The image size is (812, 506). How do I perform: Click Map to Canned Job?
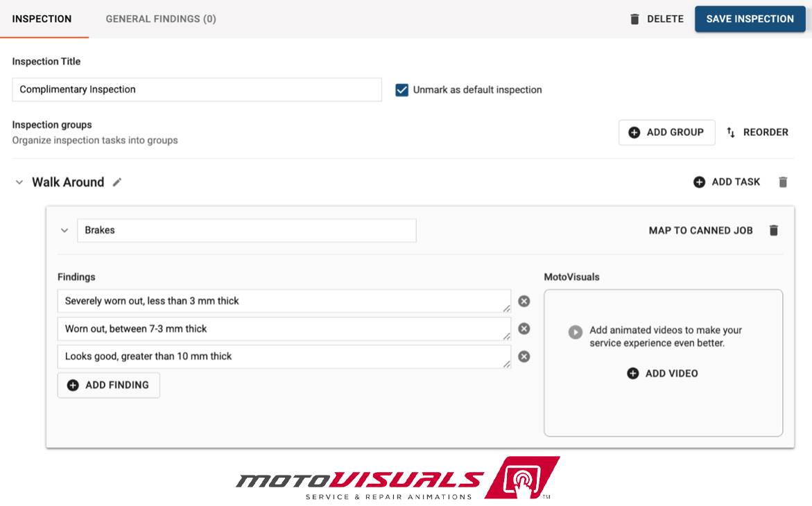(x=700, y=231)
